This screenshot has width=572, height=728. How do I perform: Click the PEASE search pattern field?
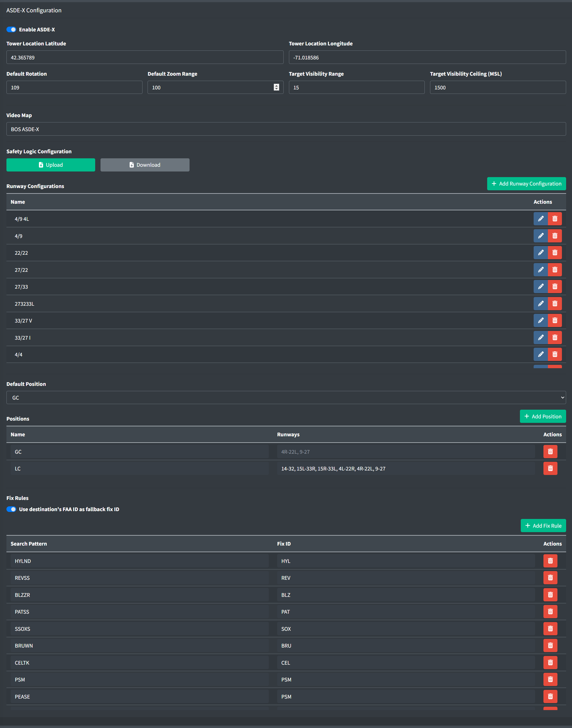click(x=140, y=696)
